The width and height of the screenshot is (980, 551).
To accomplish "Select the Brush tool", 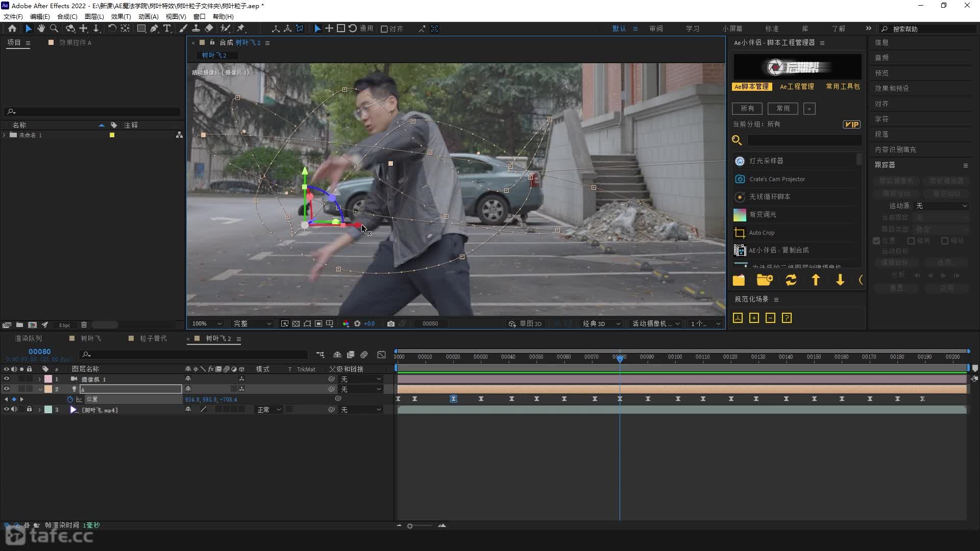I will point(183,29).
